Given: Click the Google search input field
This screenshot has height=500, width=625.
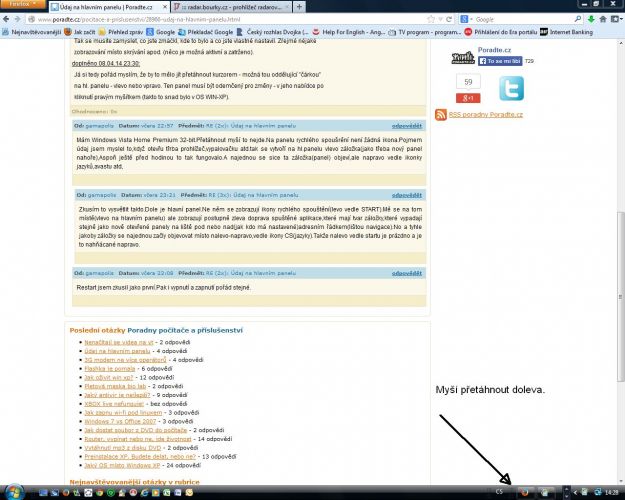Looking at the screenshot, I should 523,19.
